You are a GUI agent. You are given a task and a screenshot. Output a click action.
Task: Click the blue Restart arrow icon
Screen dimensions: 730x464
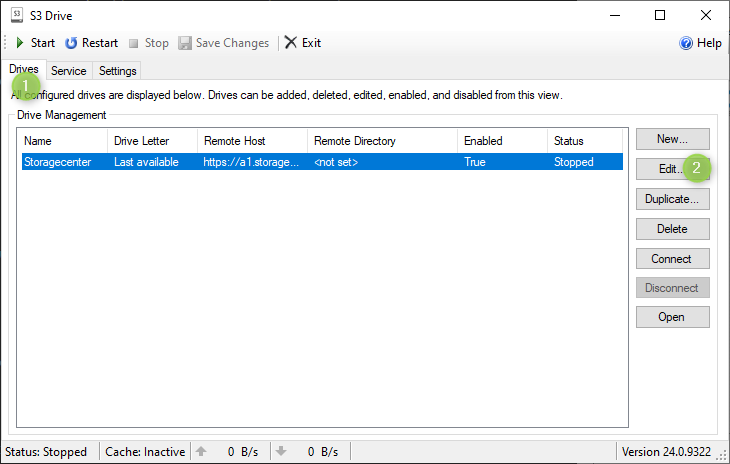[x=71, y=43]
